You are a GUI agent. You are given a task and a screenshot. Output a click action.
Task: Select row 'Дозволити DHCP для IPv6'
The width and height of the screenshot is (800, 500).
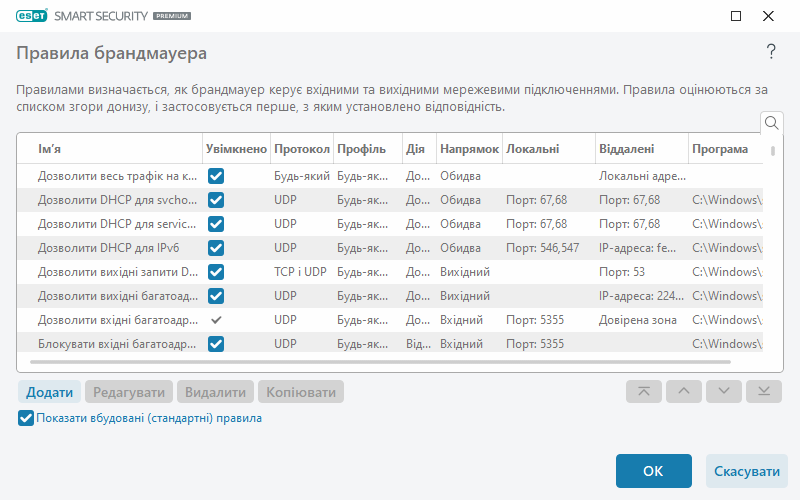[390, 248]
